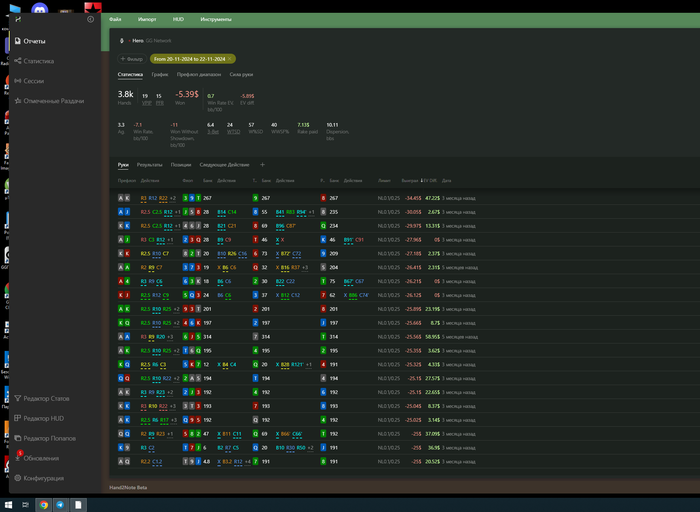This screenshot has height=512, width=700.
Task: Switch to the Сила руки tab
Action: point(241,75)
